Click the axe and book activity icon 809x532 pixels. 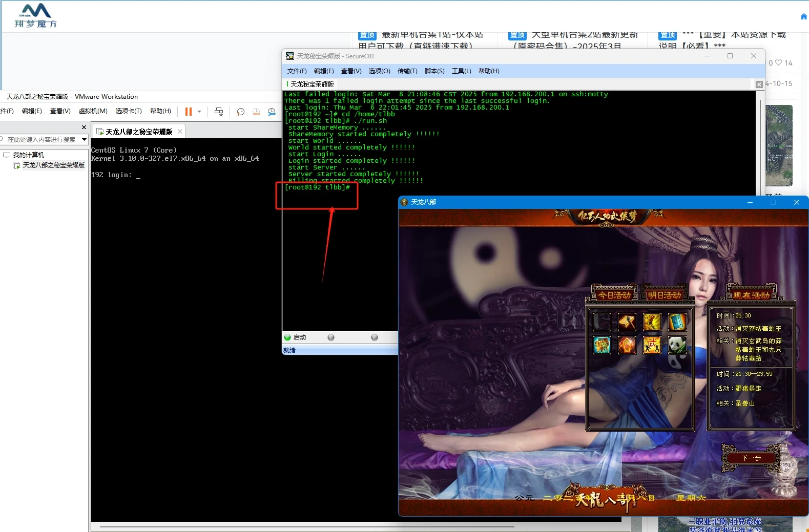pos(627,322)
